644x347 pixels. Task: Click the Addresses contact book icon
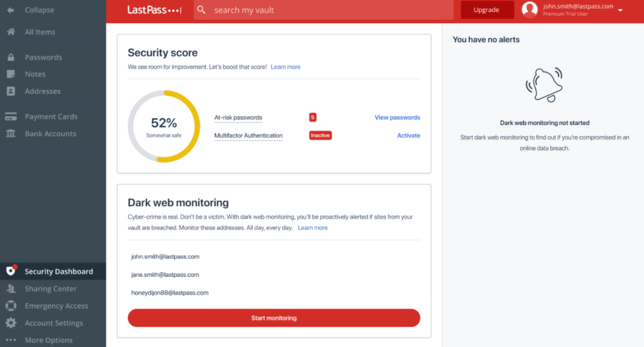pos(11,91)
